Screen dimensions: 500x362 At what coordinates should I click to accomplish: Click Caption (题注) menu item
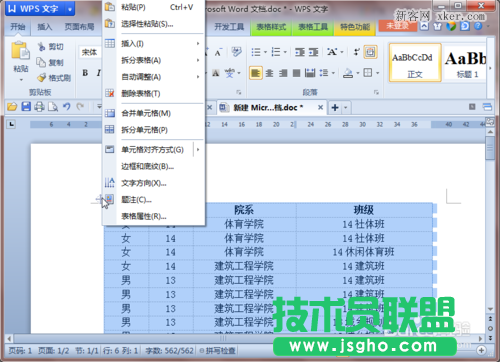point(154,200)
